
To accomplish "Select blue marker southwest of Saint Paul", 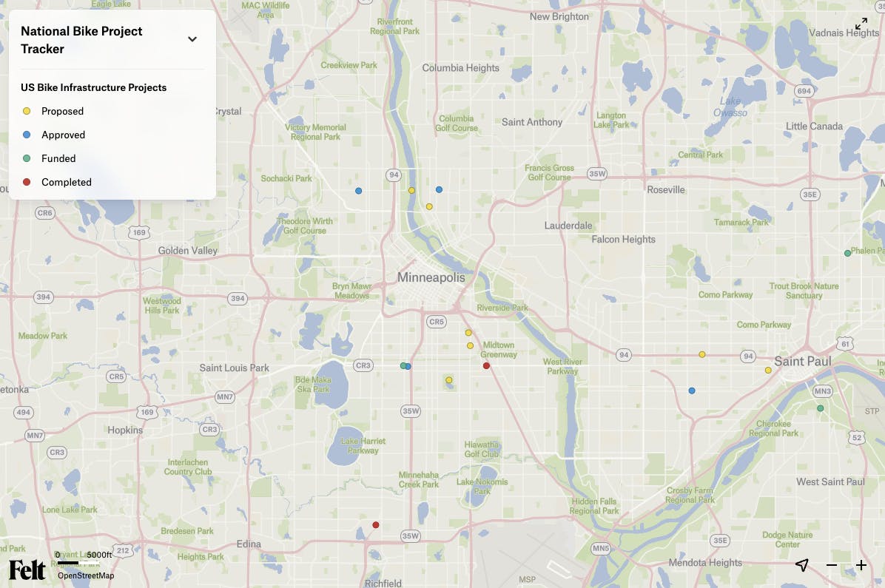I will tap(692, 391).
